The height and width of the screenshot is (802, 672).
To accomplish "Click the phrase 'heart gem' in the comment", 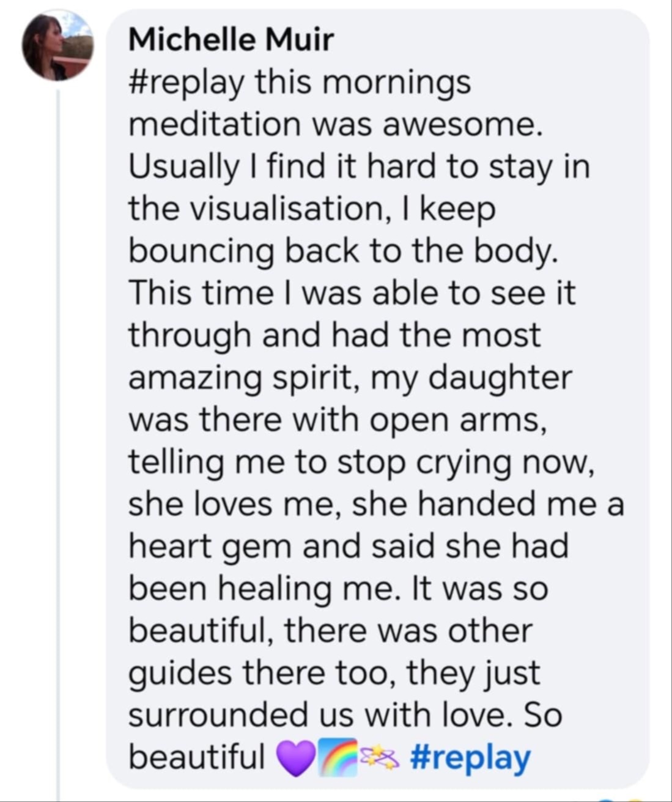I will pyautogui.click(x=210, y=546).
